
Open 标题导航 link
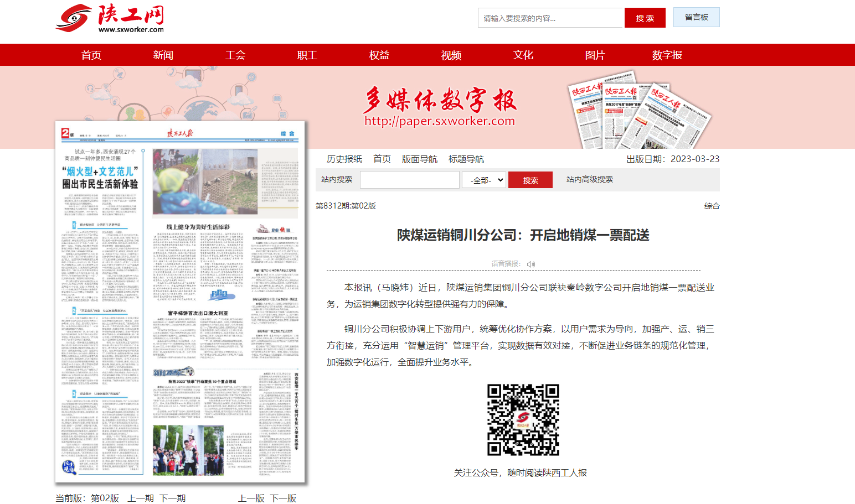click(x=466, y=159)
